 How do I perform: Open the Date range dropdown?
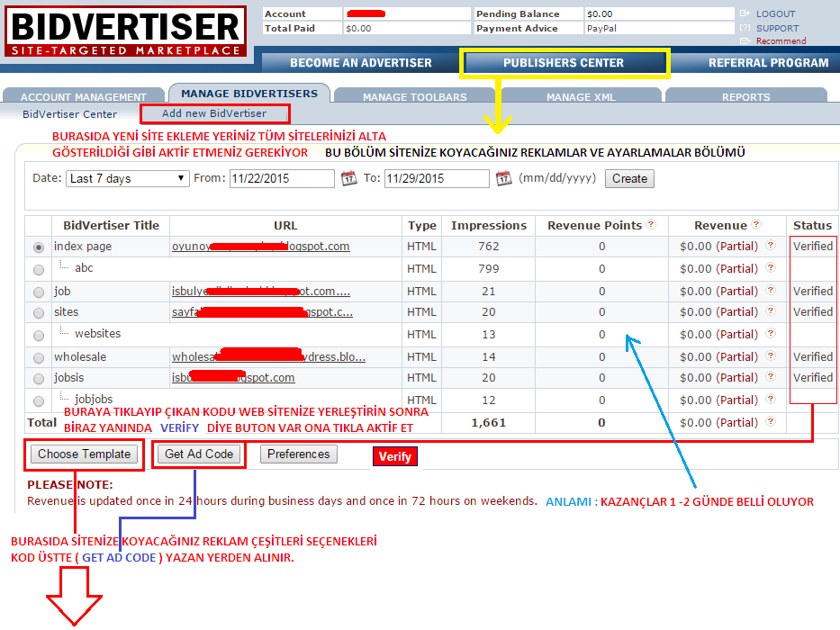coord(128,178)
